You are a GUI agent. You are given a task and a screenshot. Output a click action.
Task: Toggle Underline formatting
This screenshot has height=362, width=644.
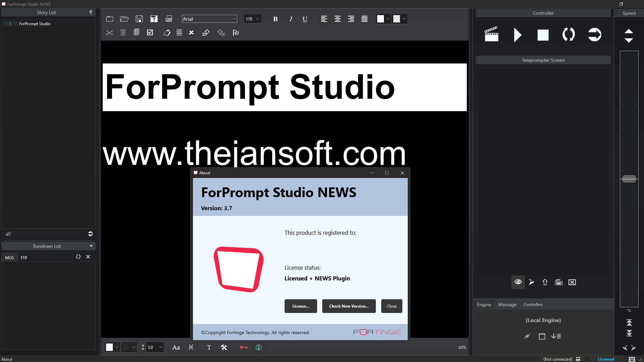pos(305,19)
